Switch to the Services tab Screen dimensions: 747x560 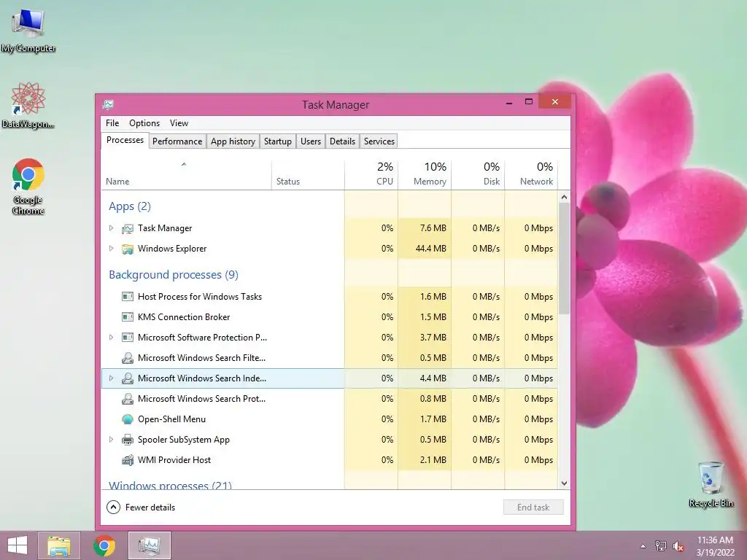(379, 141)
